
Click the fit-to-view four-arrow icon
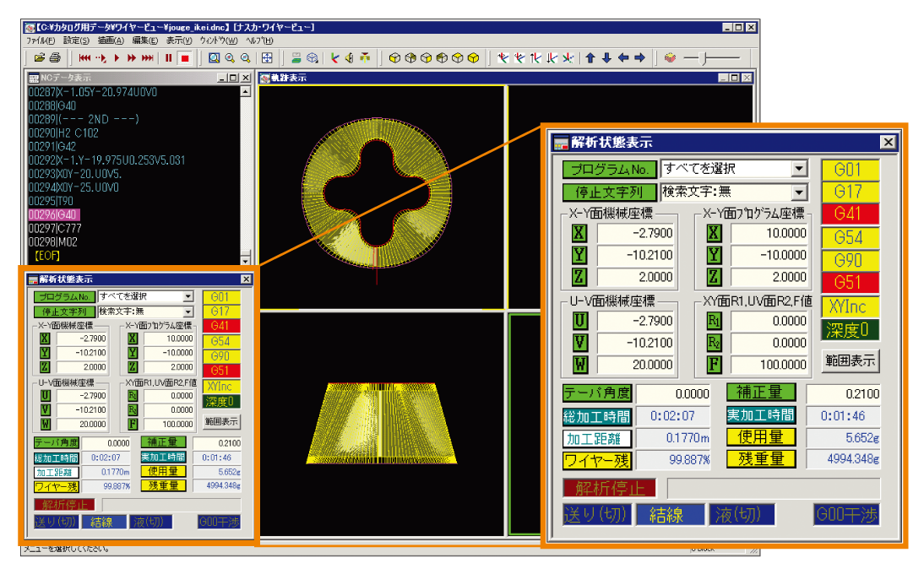(267, 57)
